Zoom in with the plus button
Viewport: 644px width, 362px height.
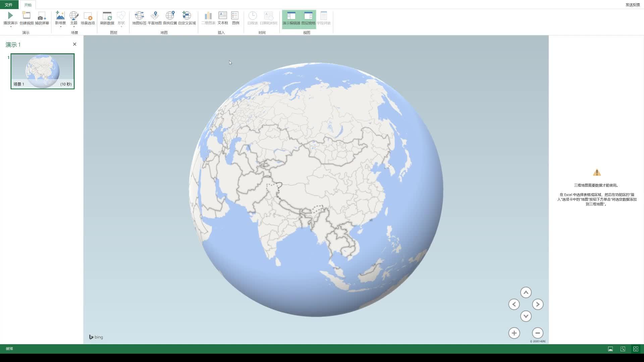[514, 333]
